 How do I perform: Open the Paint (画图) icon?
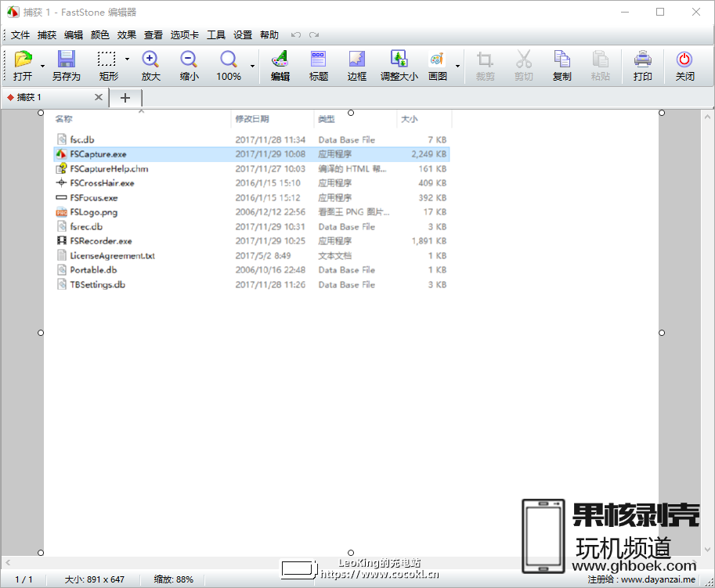click(437, 60)
